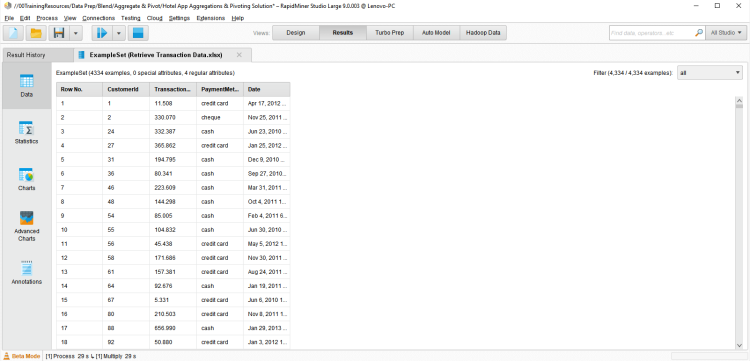Sort by the CustomerId column header
This screenshot has height=361, width=750.
tap(126, 89)
